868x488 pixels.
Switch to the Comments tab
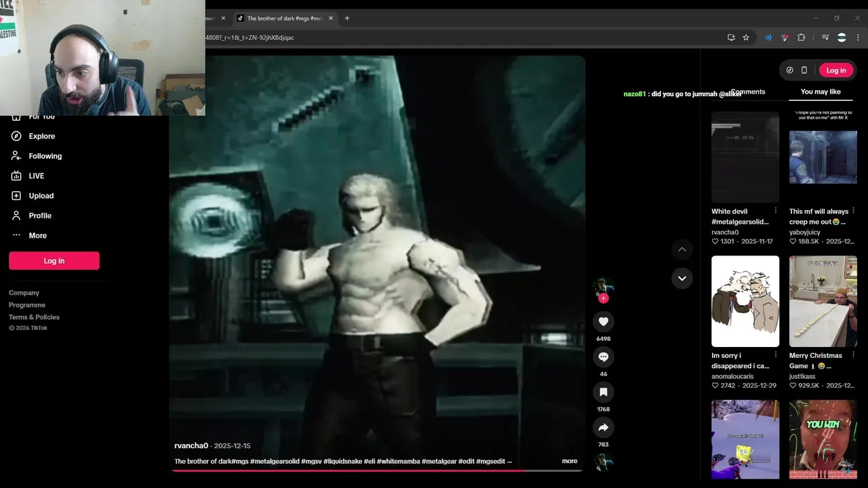point(748,91)
